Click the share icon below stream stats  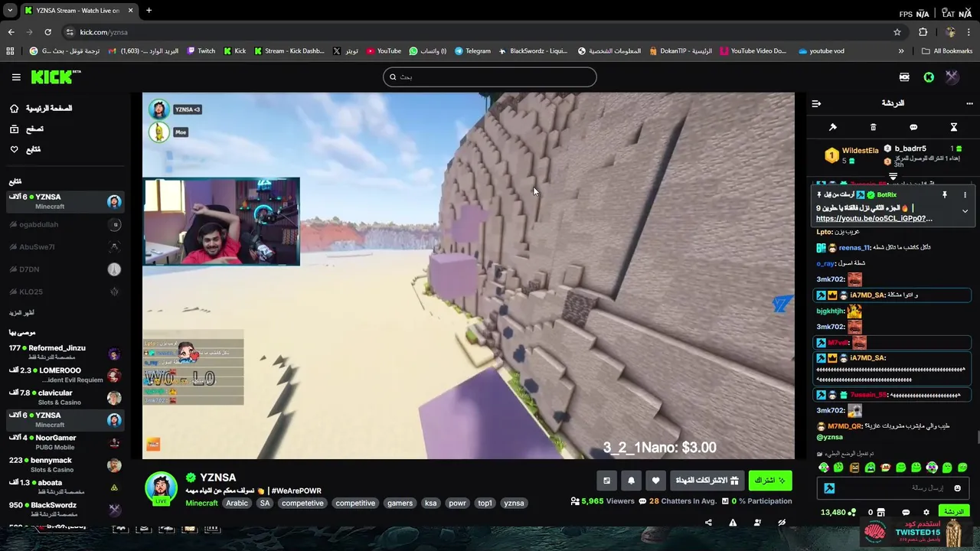[x=708, y=523]
